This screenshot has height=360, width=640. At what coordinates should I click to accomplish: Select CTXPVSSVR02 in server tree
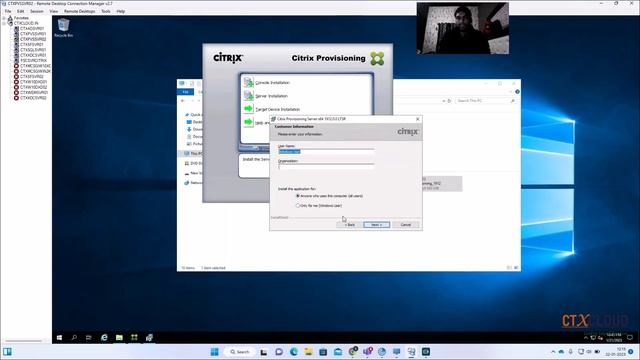point(33,39)
